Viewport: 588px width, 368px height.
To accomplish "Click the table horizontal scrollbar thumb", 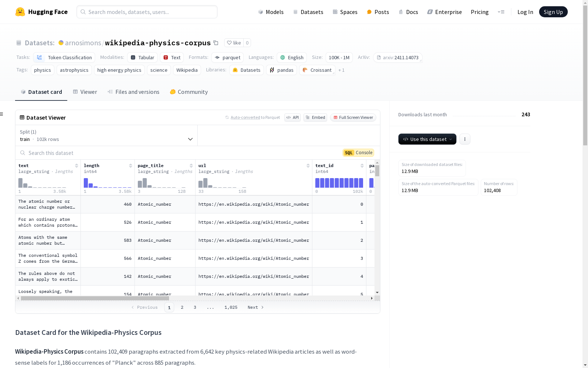I will (x=95, y=298).
